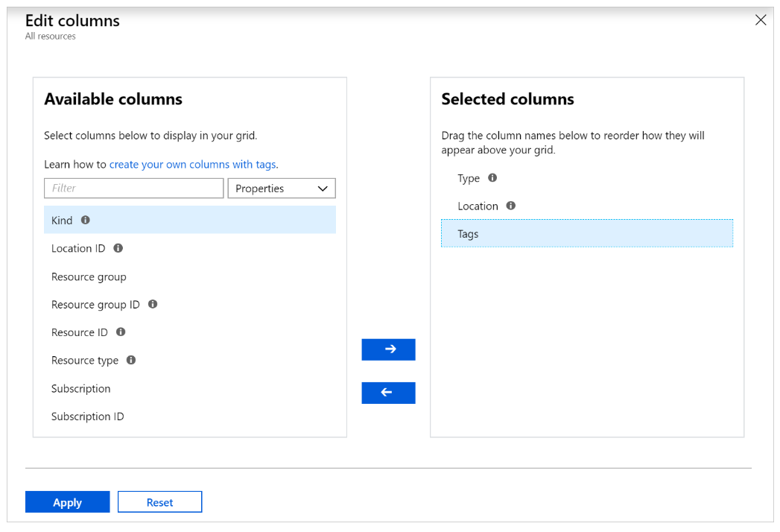Open the Properties dropdown
The width and height of the screenshot is (780, 532).
click(282, 188)
